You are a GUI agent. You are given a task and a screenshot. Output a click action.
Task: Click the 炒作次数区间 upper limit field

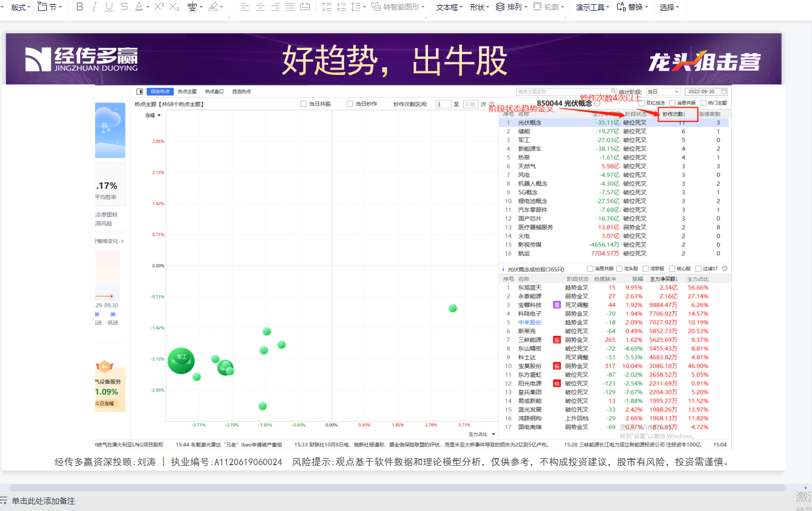point(470,104)
